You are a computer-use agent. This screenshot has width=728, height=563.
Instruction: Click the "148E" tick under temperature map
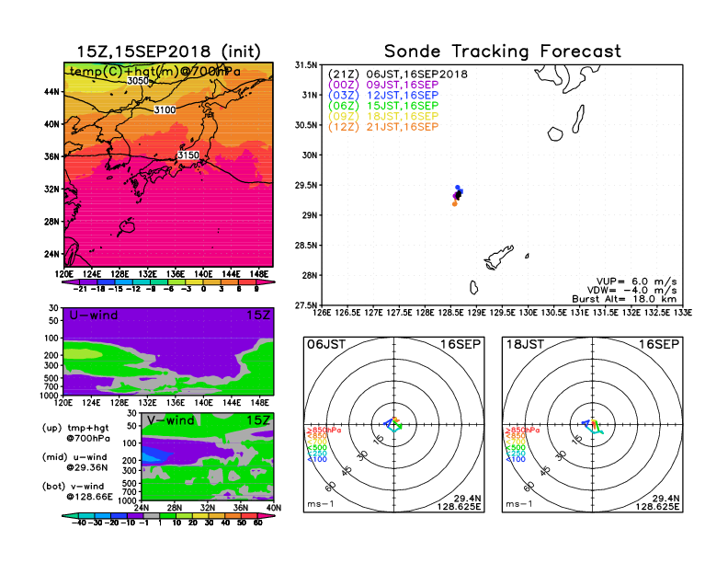tap(259, 274)
